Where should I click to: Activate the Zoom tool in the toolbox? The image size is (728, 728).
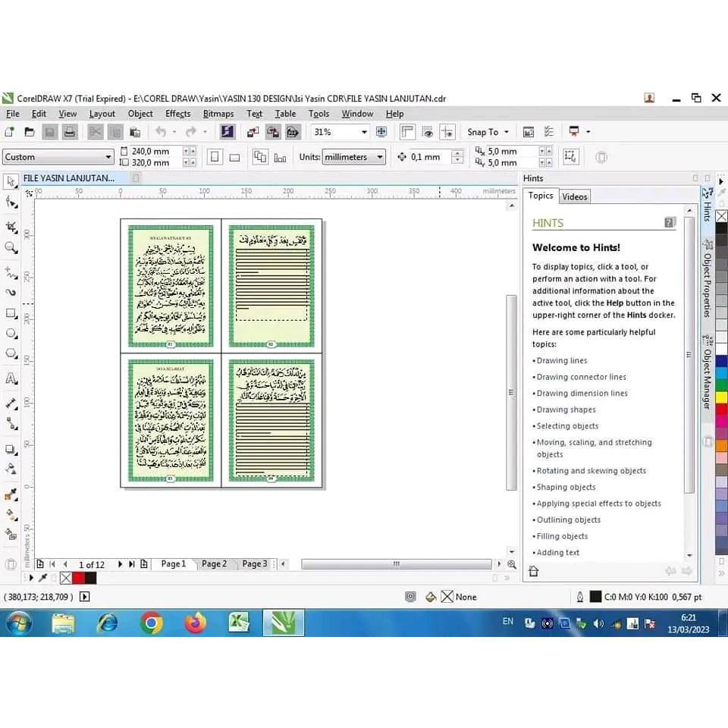coord(11,248)
